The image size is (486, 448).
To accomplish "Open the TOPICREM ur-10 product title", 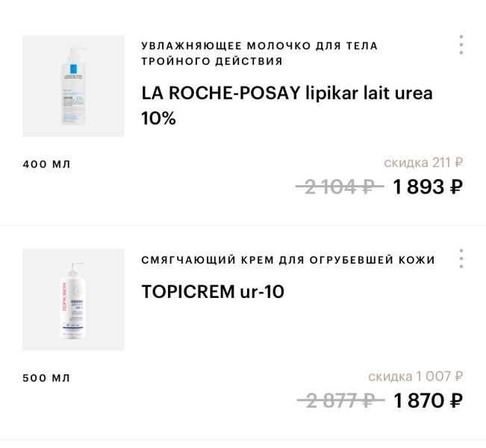I will click(213, 291).
